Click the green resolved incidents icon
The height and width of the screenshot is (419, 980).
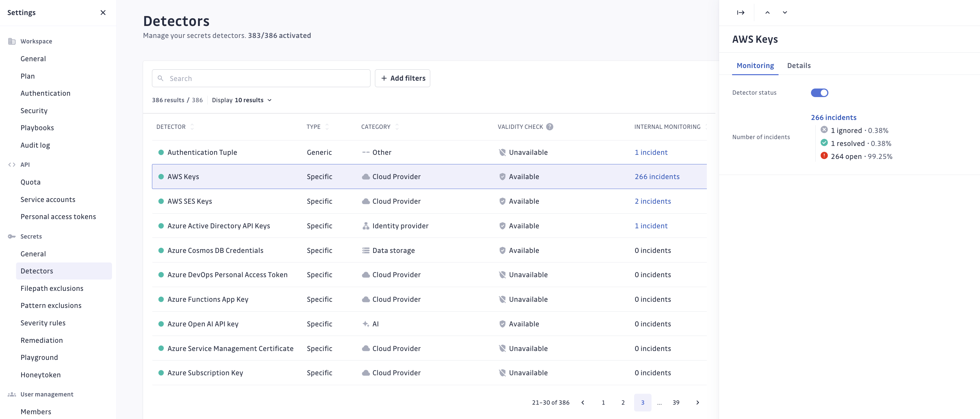[x=824, y=143]
